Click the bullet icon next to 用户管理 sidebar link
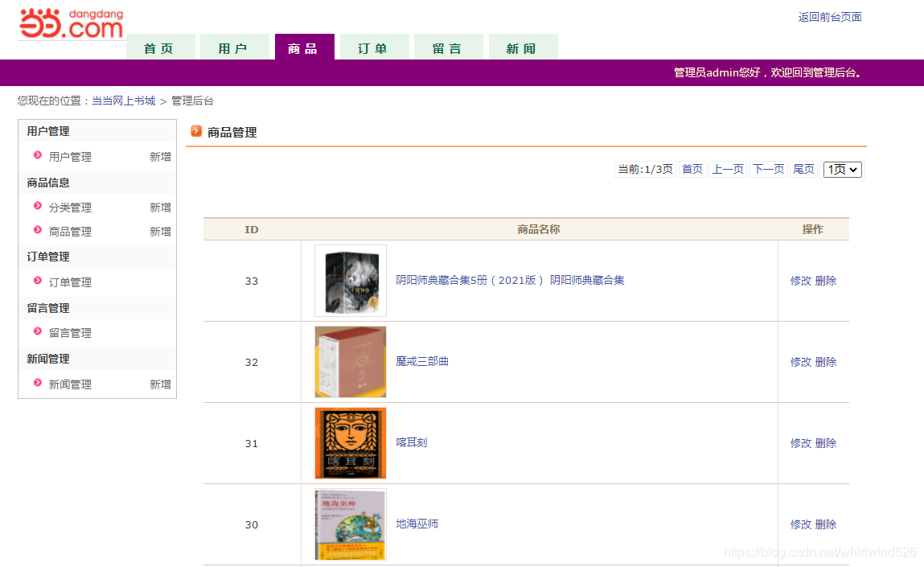The width and height of the screenshot is (924, 567). point(38,155)
